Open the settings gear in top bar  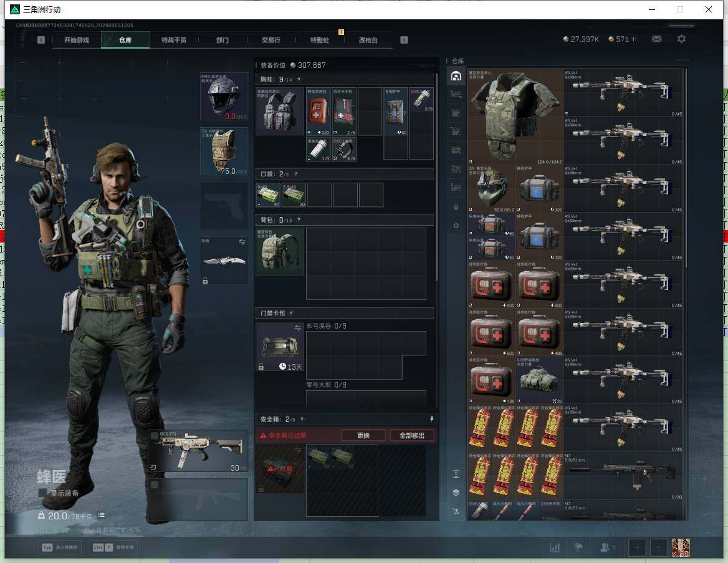681,39
